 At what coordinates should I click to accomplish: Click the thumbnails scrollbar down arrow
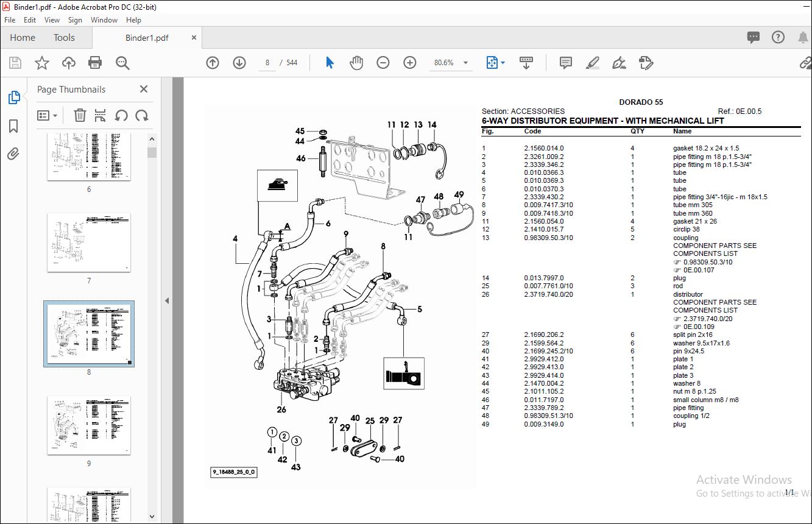point(152,517)
